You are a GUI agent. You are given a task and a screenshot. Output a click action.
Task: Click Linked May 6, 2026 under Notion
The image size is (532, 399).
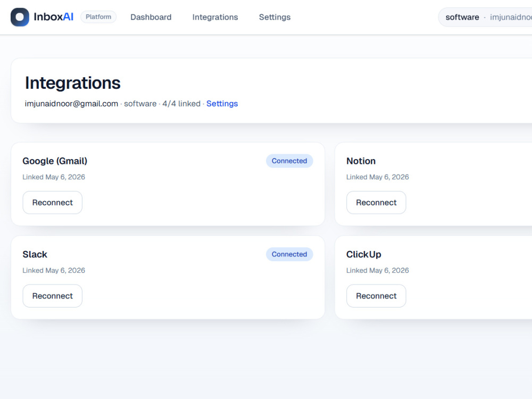pyautogui.click(x=378, y=177)
